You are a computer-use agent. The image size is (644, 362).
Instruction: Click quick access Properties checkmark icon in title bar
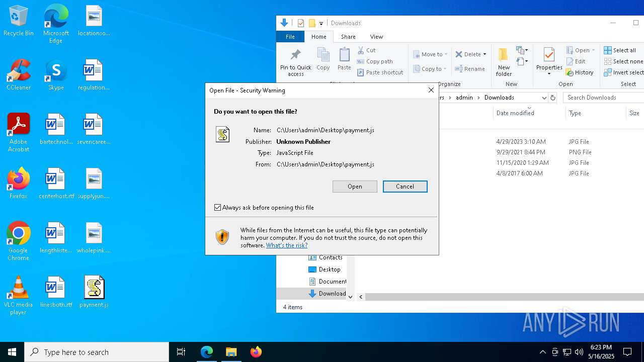point(301,23)
